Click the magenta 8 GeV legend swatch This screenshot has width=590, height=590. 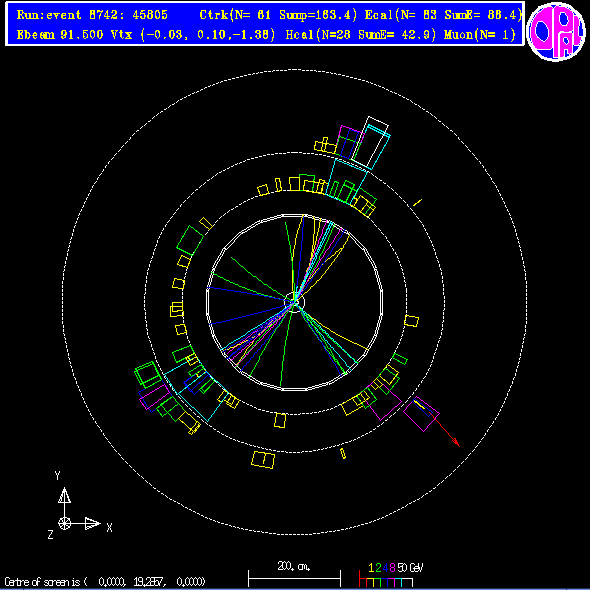pyautogui.click(x=391, y=582)
